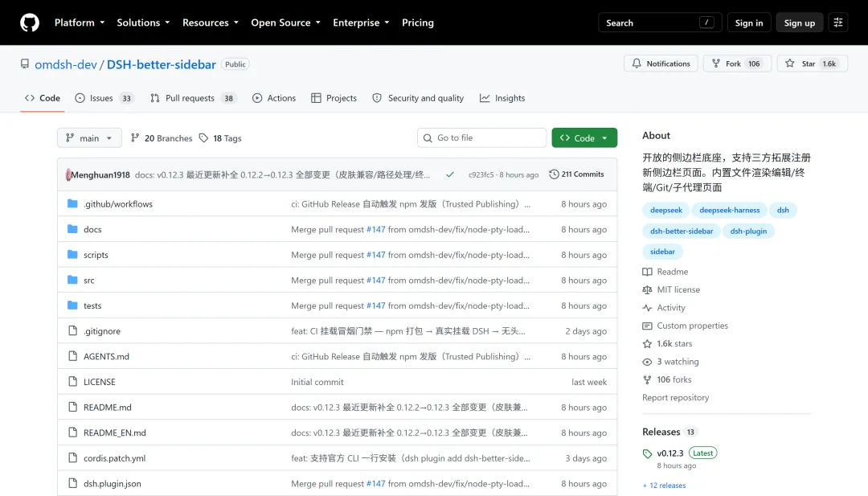This screenshot has width=868, height=496.
Task: Click the Go to file input
Action: pyautogui.click(x=481, y=137)
